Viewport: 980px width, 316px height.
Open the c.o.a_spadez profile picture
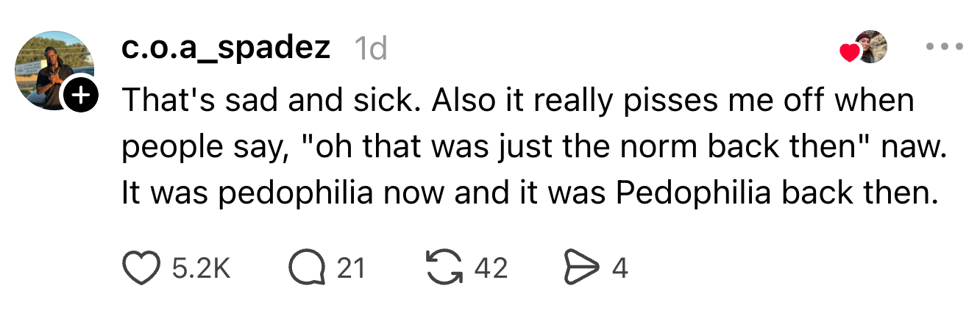click(x=52, y=70)
